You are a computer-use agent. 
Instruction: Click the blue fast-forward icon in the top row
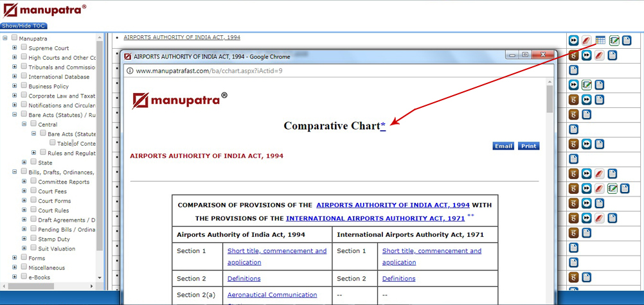tap(573, 40)
